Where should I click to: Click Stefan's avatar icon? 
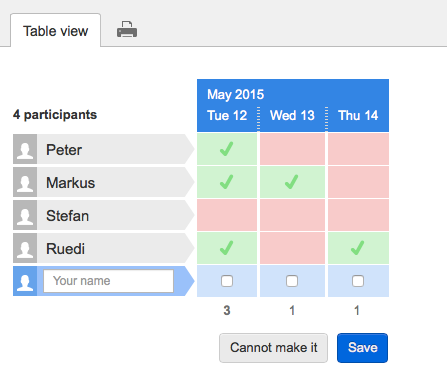point(25,215)
